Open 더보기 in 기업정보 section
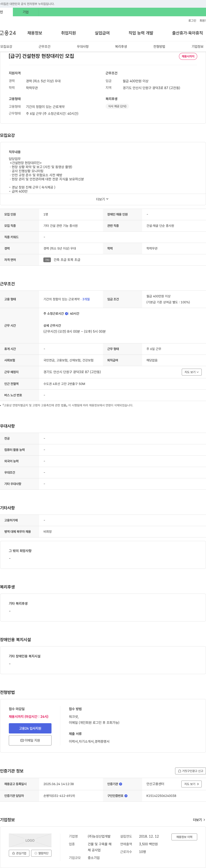The image size is (206, 868). (199, 820)
